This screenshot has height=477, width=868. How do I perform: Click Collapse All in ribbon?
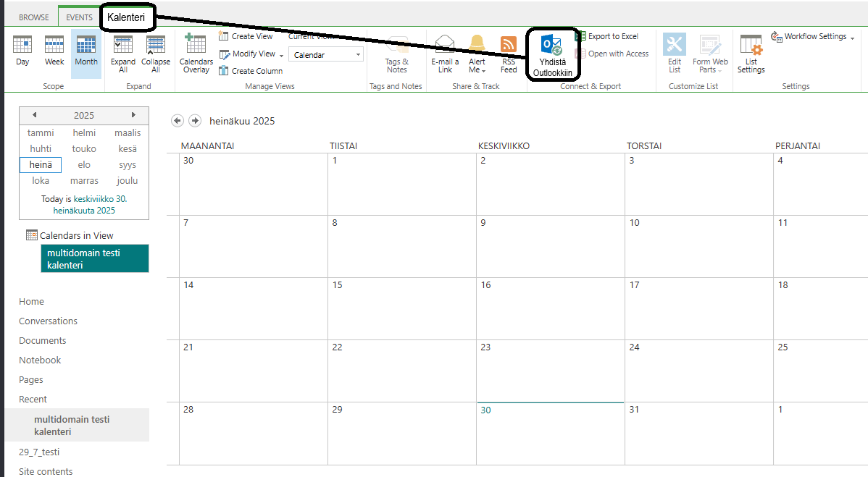(x=156, y=53)
